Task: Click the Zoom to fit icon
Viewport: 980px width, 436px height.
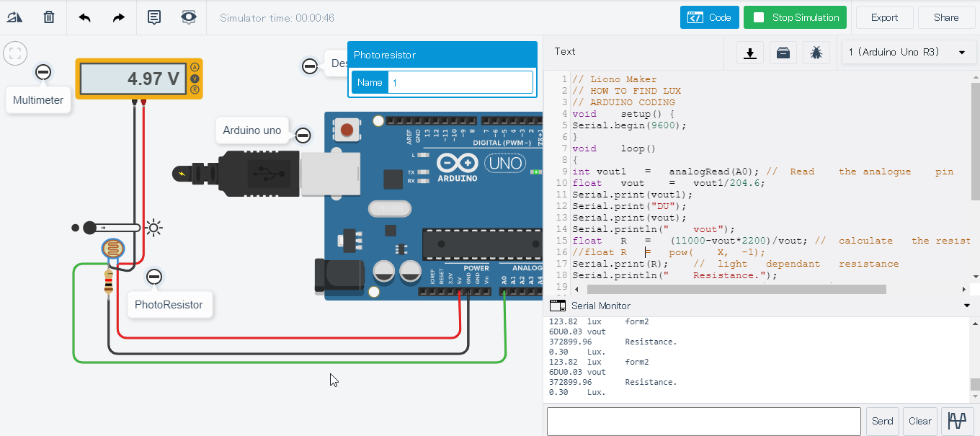Action: pyautogui.click(x=15, y=53)
